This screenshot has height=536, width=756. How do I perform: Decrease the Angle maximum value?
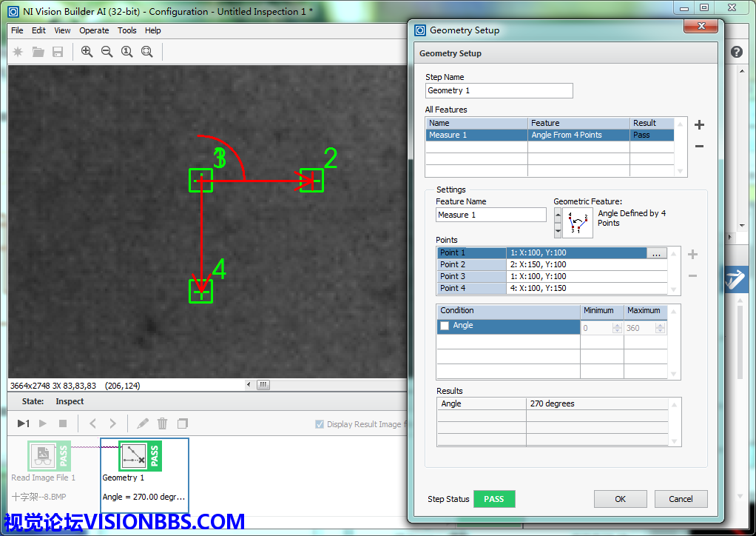pyautogui.click(x=660, y=331)
